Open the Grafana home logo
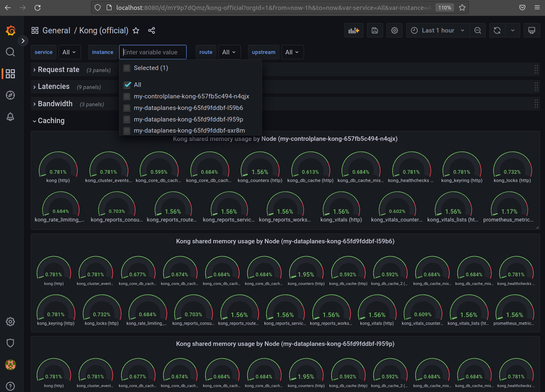 coord(11,30)
